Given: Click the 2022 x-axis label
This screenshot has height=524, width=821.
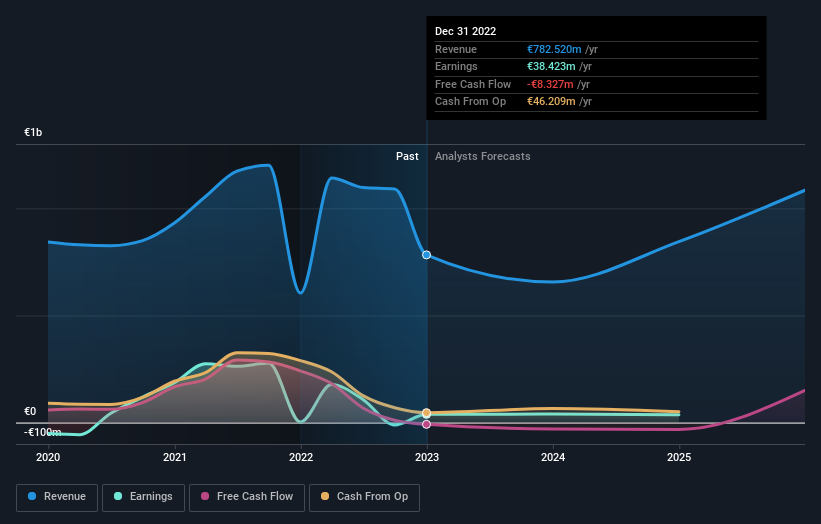Looking at the screenshot, I should point(301,458).
